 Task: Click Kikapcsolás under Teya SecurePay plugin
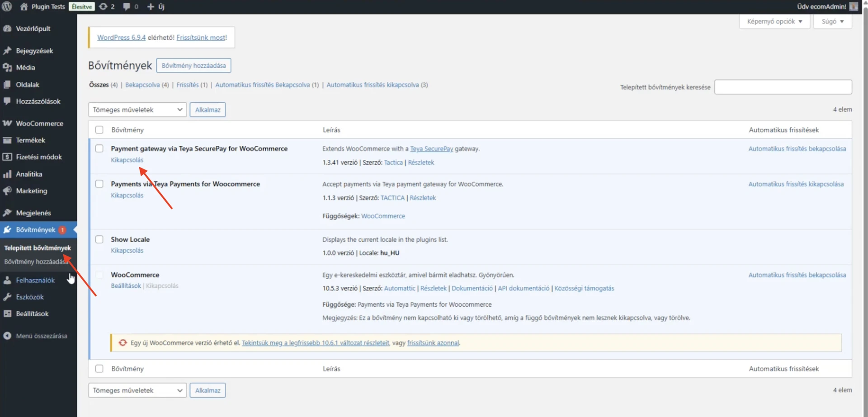127,160
